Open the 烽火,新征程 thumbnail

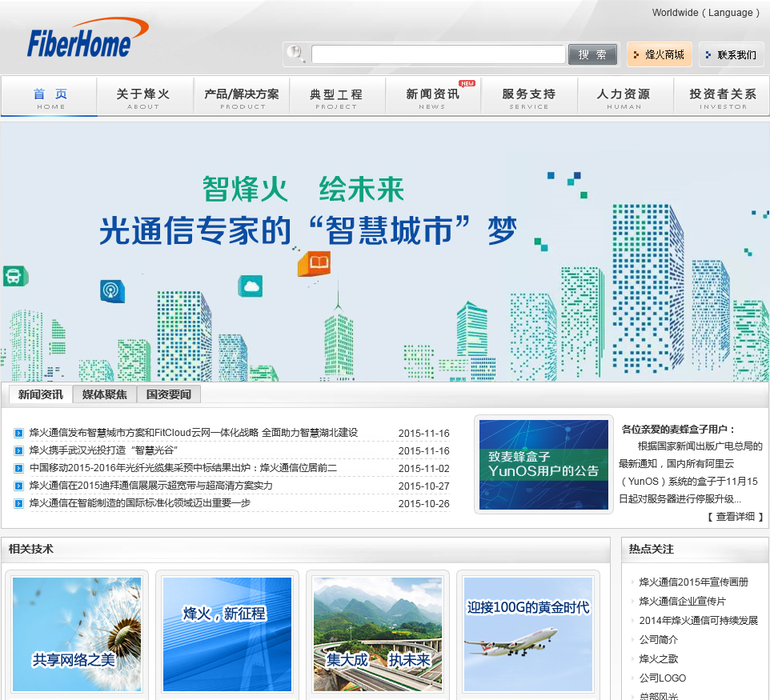coord(227,634)
